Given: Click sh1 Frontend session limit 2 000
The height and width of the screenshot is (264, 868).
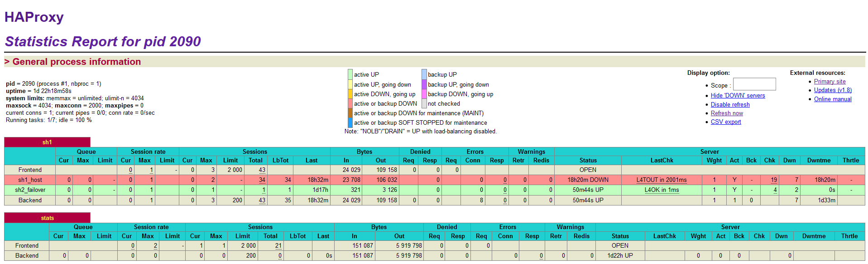Looking at the screenshot, I should (235, 170).
